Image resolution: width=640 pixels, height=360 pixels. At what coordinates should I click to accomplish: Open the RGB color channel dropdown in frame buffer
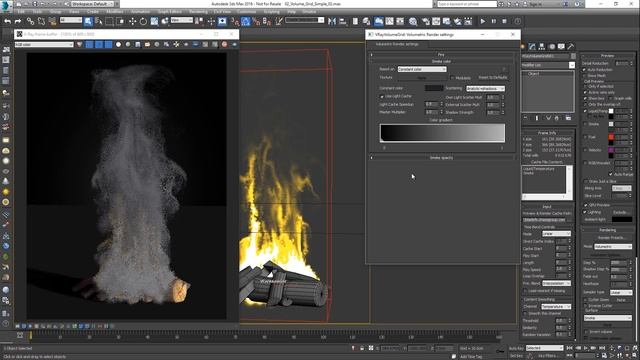point(44,44)
